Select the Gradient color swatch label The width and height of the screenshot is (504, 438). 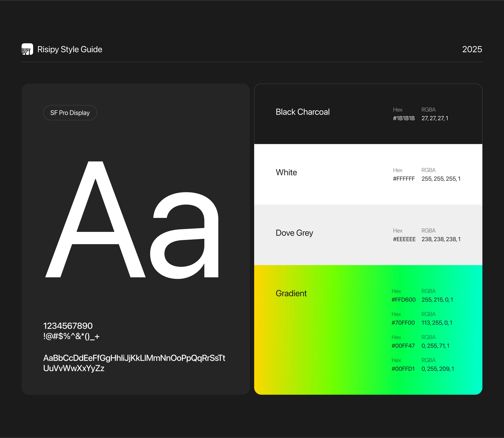point(291,293)
